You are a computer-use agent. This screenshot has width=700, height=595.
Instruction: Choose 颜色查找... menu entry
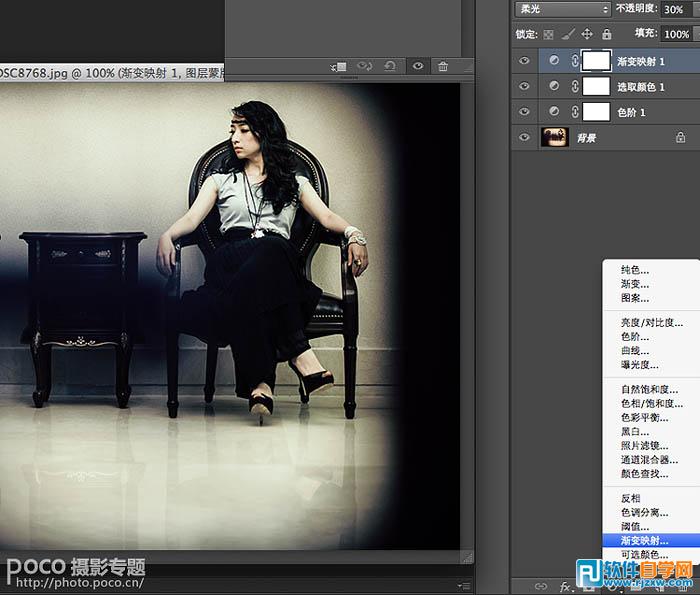point(645,474)
